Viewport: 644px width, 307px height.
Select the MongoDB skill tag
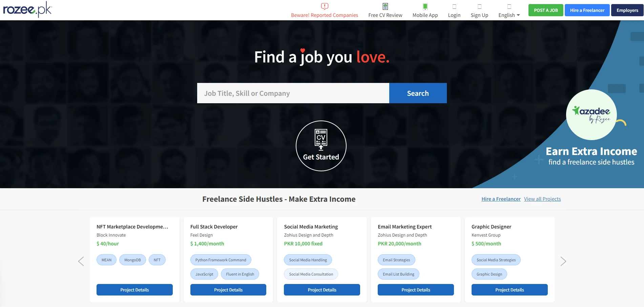point(132,260)
